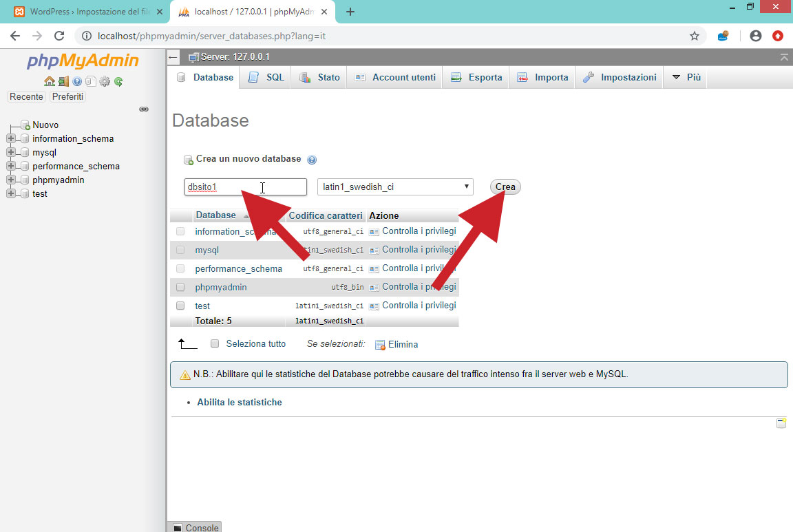The height and width of the screenshot is (532, 793).
Task: Click the browser address bar URL
Action: pos(212,36)
